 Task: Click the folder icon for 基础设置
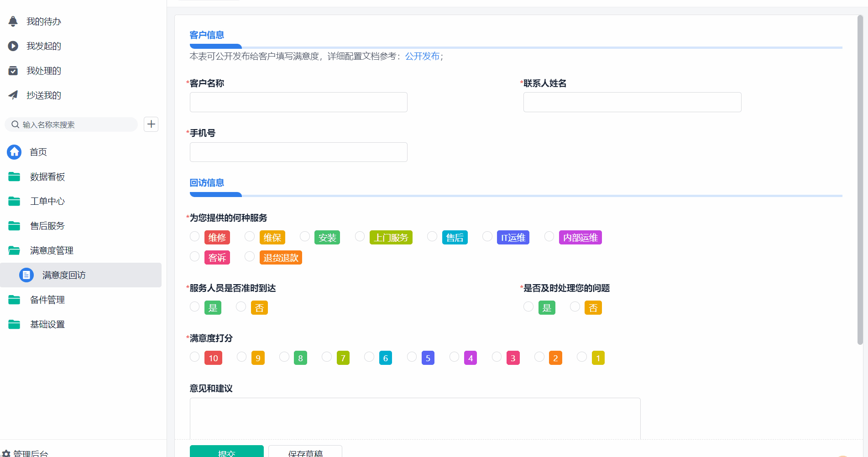tap(14, 324)
